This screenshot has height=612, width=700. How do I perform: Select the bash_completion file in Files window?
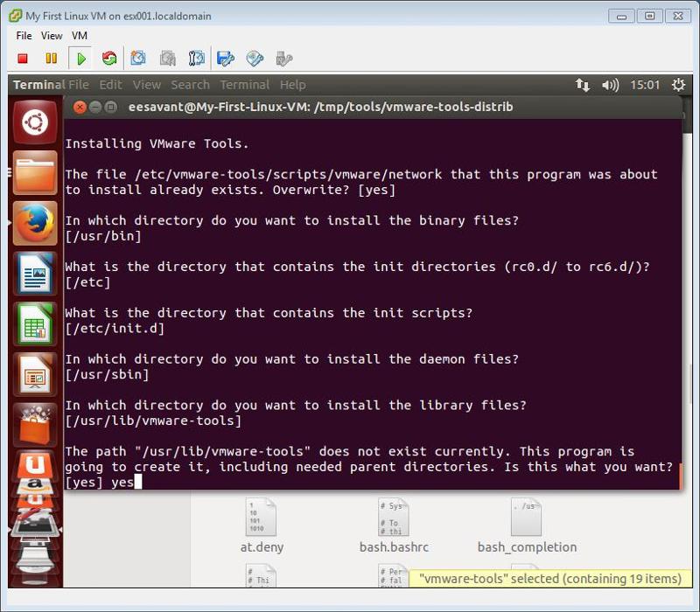coord(527,525)
